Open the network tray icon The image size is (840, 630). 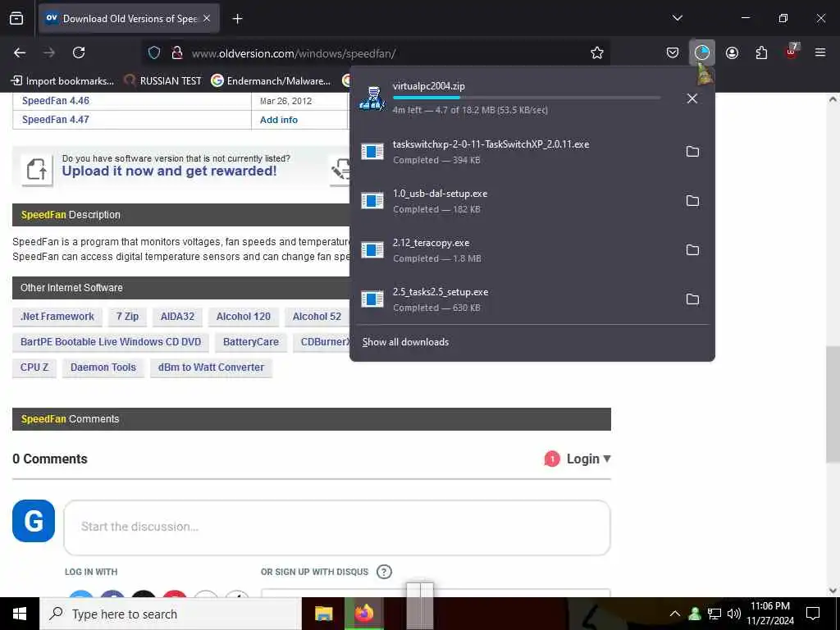pos(714,614)
